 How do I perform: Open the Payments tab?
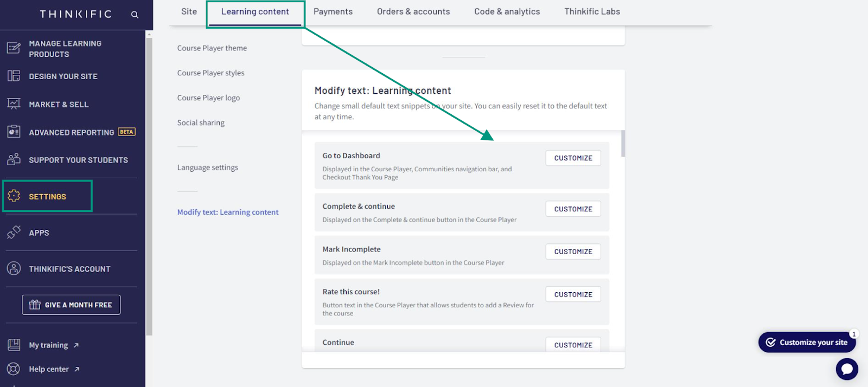tap(333, 11)
